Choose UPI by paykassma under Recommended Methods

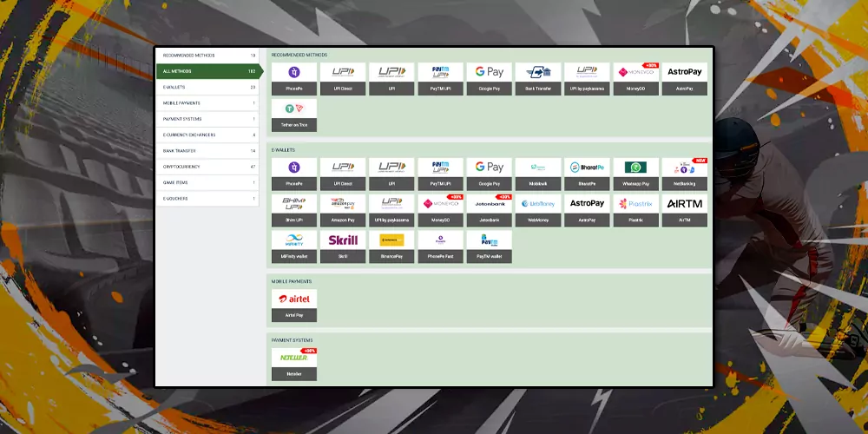pos(587,79)
